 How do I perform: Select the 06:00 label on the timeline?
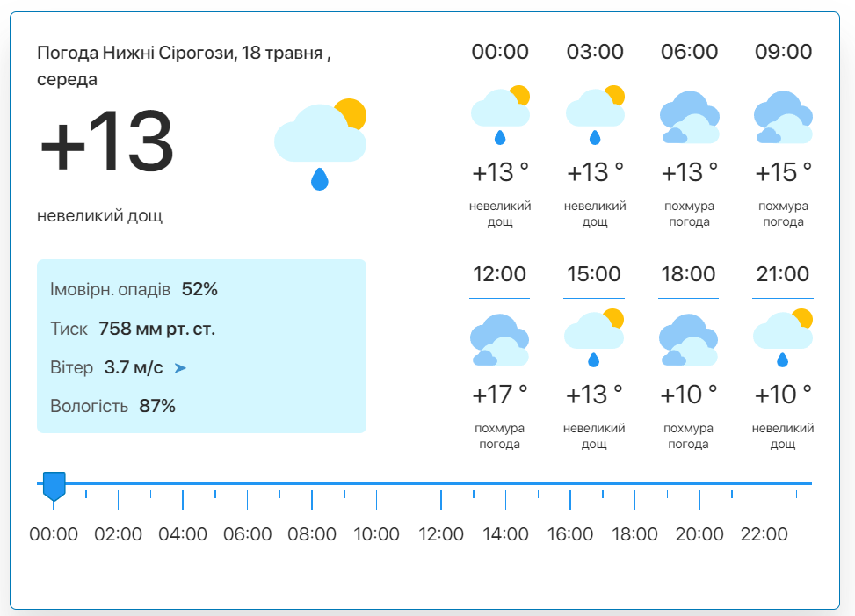pyautogui.click(x=247, y=534)
